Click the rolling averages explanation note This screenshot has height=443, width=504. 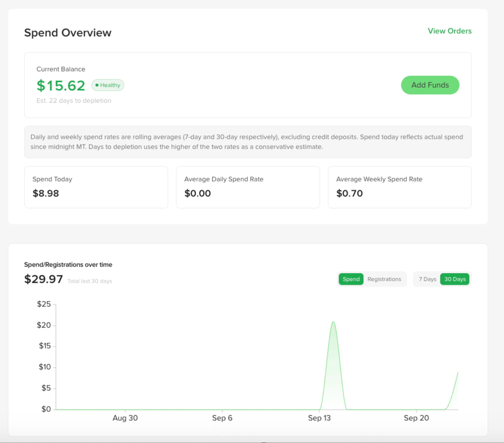[x=248, y=142]
